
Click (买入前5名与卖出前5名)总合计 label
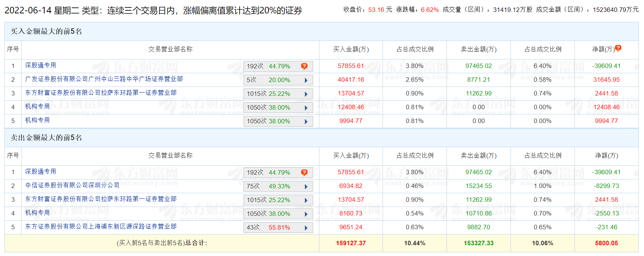click(162, 243)
